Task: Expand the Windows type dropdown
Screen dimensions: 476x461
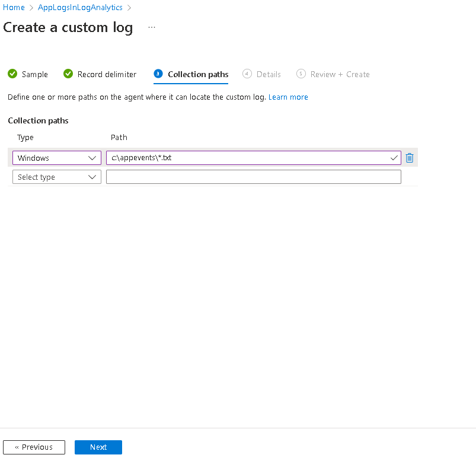Action: (x=57, y=158)
